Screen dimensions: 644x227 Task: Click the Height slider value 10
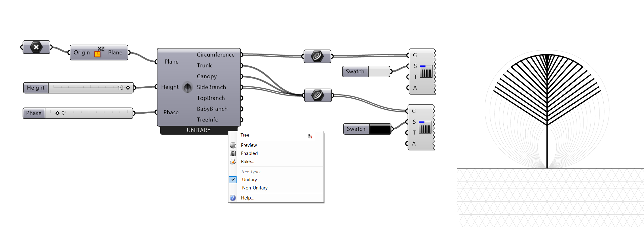pos(120,88)
